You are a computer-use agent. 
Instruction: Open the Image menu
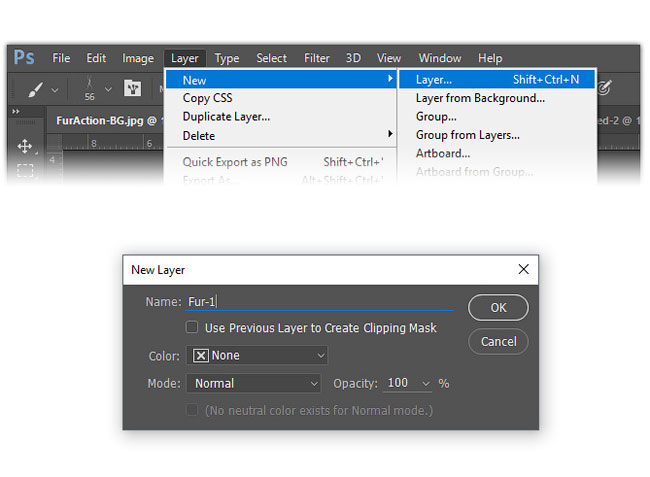point(138,58)
